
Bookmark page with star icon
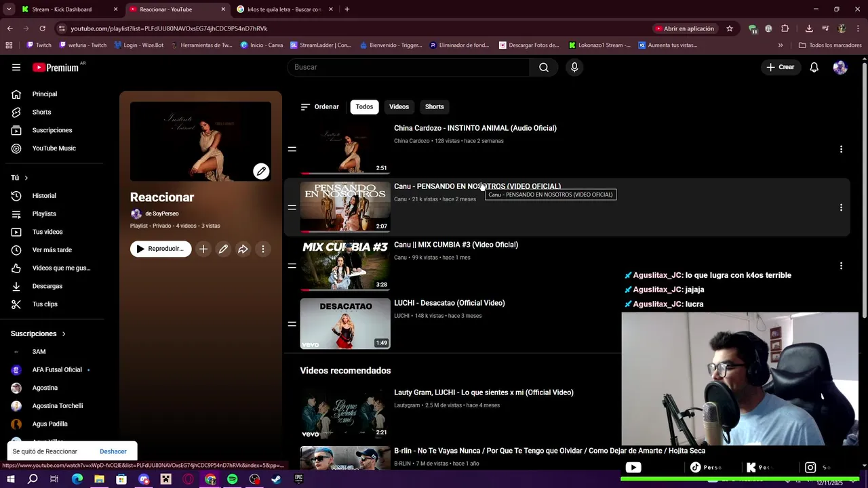coord(730,28)
